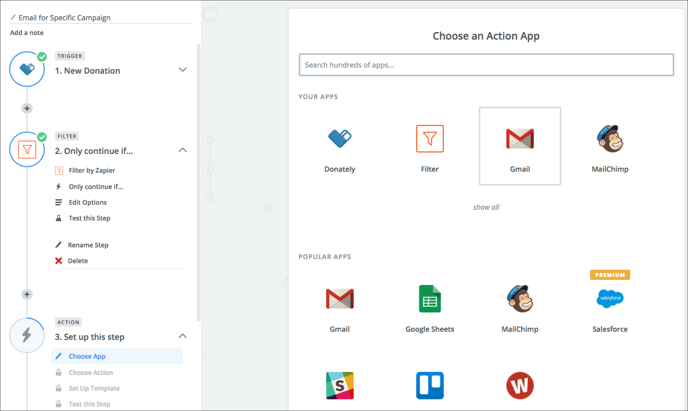Viewport: 688px width, 411px height.
Task: Select Google Sheets under Popular Apps
Action: (x=430, y=310)
